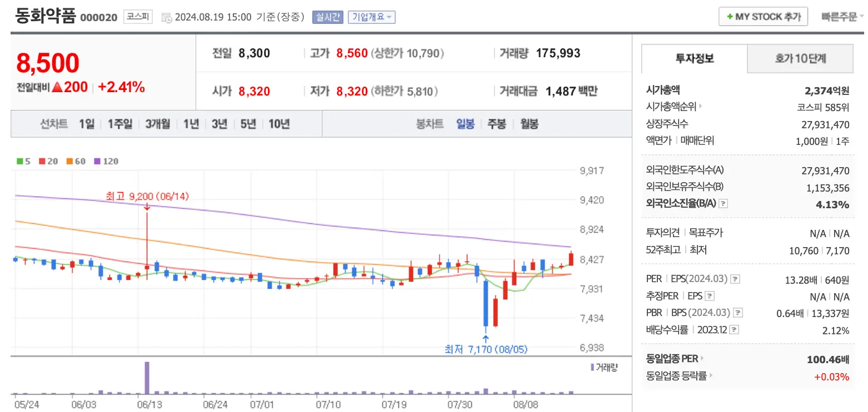Click the 동화약품 stock name heading
868x412 pixels.
coord(46,16)
